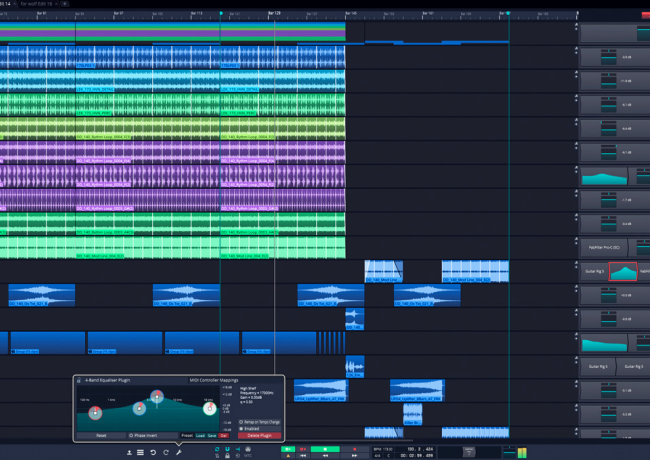Select the red-outlined EQ plugin thumbnail
650x460 pixels.
(x=623, y=271)
